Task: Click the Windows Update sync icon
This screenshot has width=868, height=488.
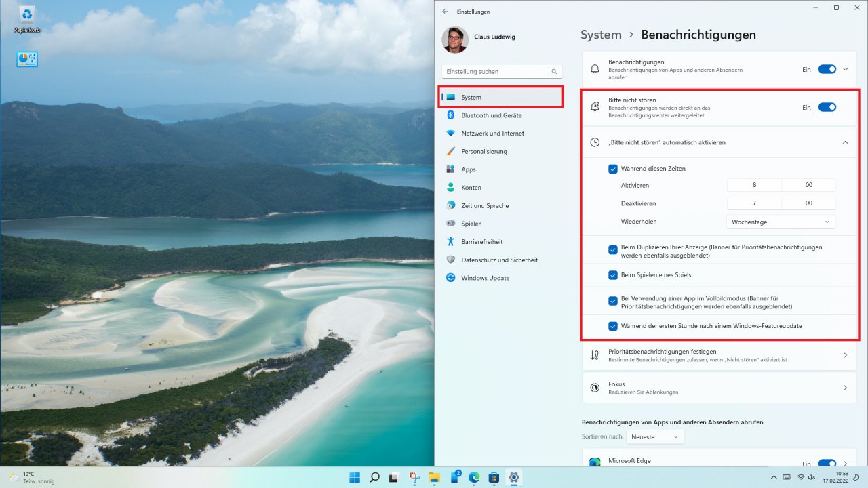Action: (x=450, y=278)
